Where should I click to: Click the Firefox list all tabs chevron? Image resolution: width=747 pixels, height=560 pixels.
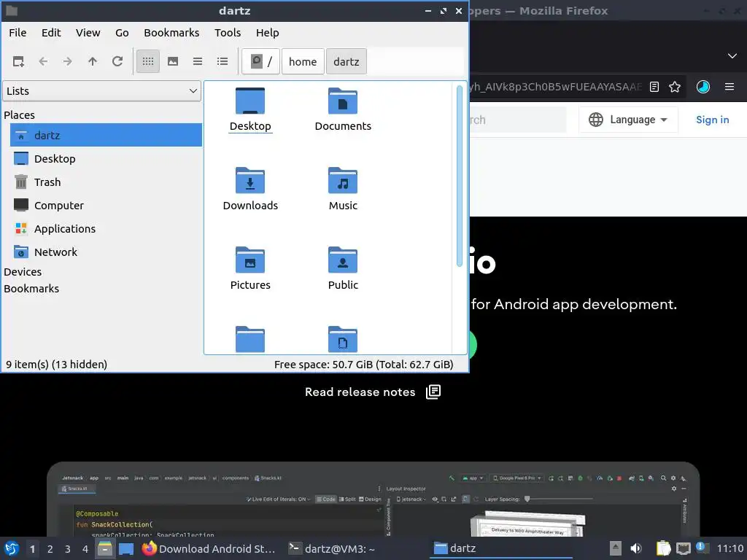click(x=732, y=55)
